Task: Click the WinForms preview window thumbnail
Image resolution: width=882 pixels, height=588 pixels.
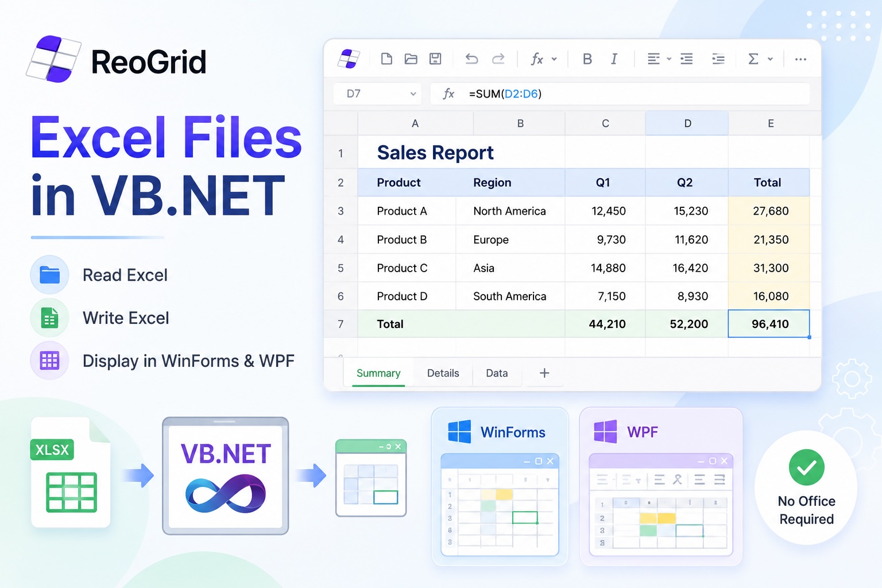Action: pos(500,504)
